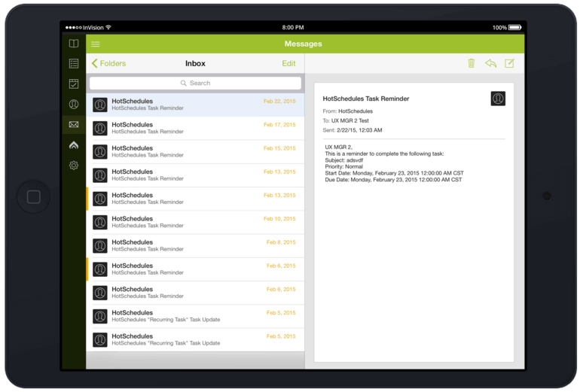Tap the Edit button in Inbox

(288, 63)
